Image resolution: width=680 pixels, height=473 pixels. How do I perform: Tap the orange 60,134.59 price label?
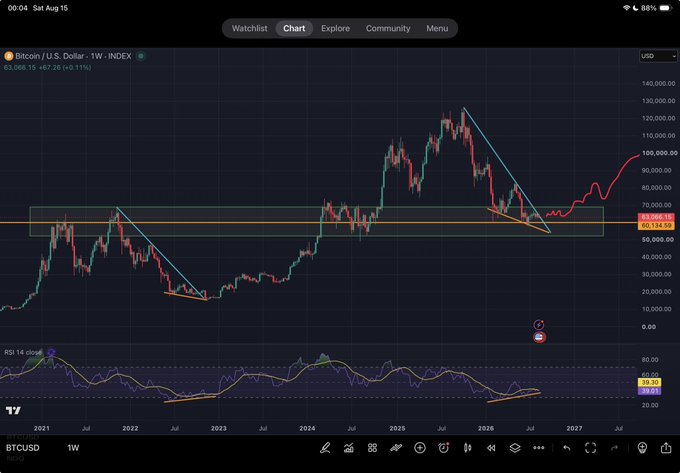tap(656, 225)
